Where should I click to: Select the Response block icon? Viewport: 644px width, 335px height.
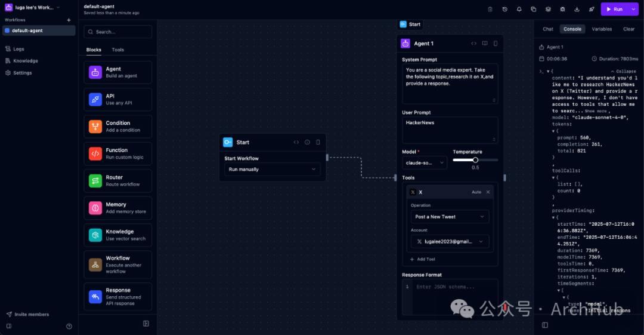[x=95, y=297]
